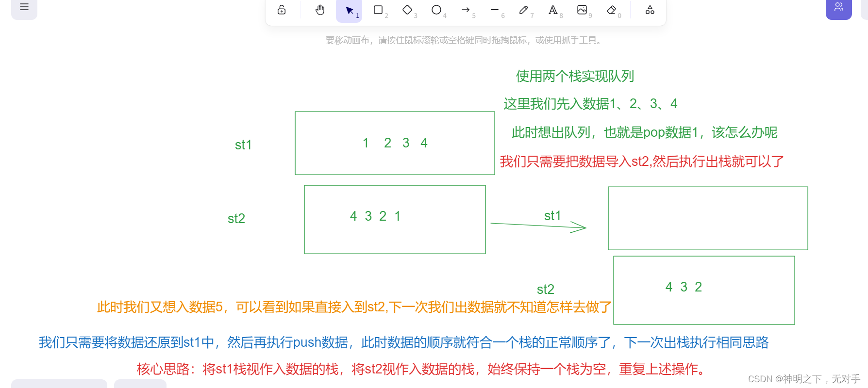Click the text 这里我们先入数据1、2、3、4
This screenshot has width=868, height=388.
point(590,104)
